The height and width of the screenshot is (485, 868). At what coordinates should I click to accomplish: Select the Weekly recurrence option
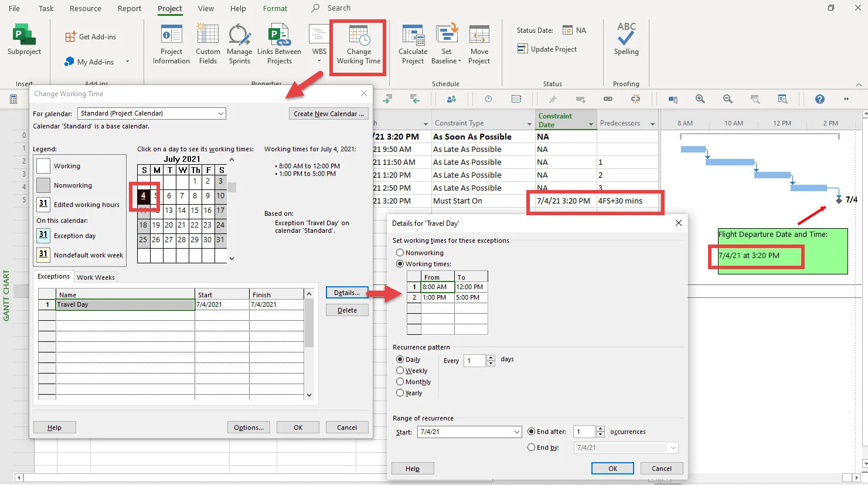pos(400,371)
